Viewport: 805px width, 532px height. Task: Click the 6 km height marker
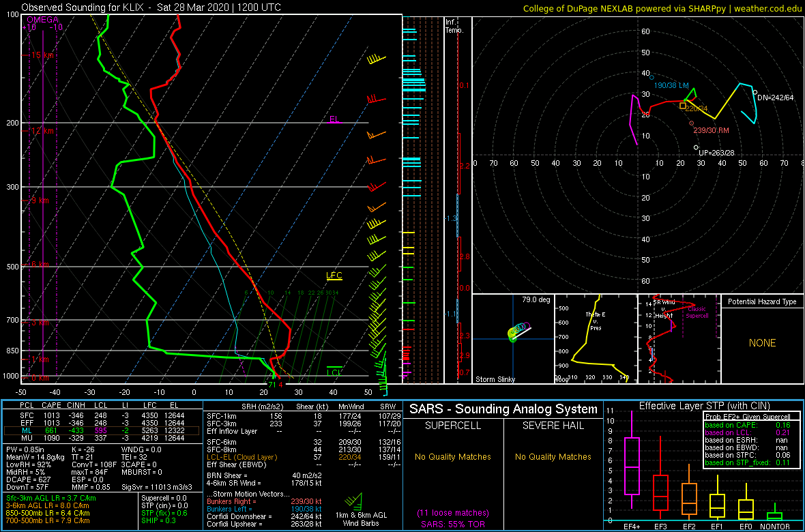40,265
